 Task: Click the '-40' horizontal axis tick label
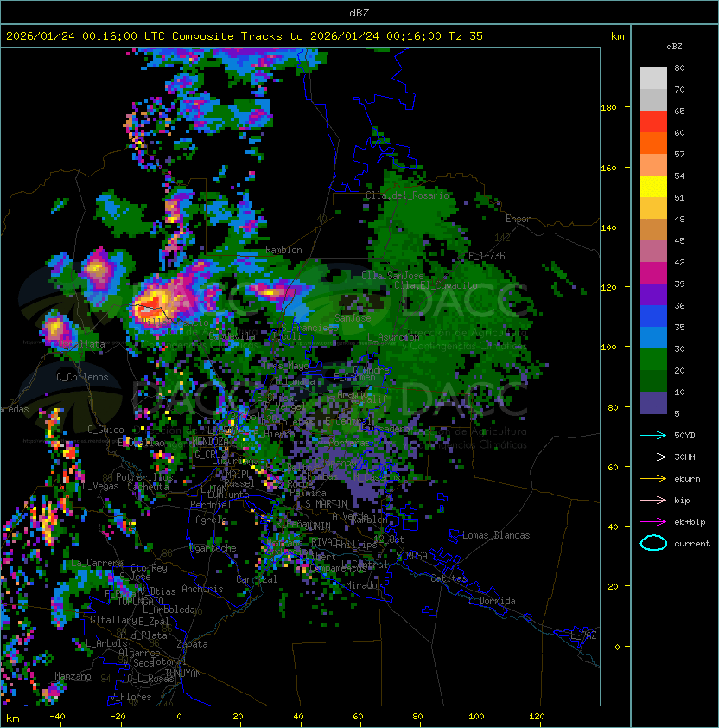coord(57,717)
